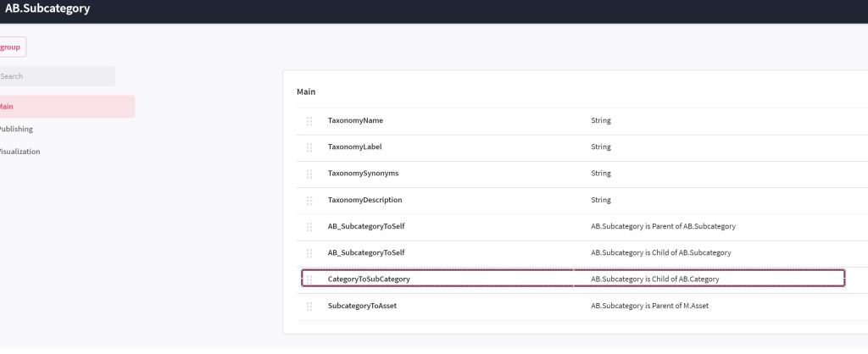Open the Visualization section
The height and width of the screenshot is (354, 868).
tap(19, 152)
